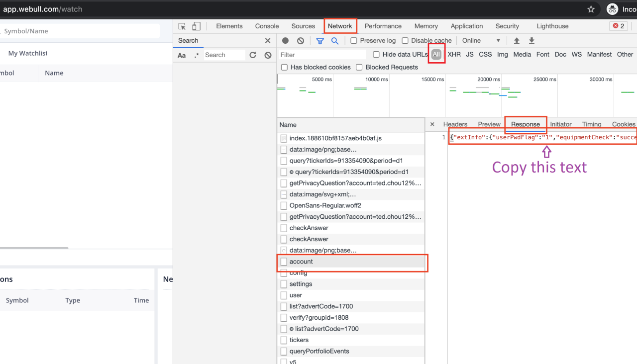637x364 pixels.
Task: Open the Response tab
Action: click(x=525, y=124)
